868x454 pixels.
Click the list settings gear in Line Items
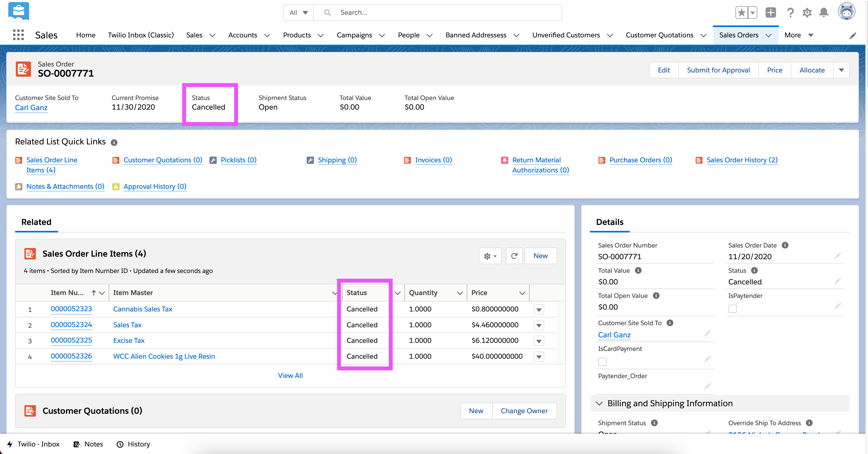point(490,256)
